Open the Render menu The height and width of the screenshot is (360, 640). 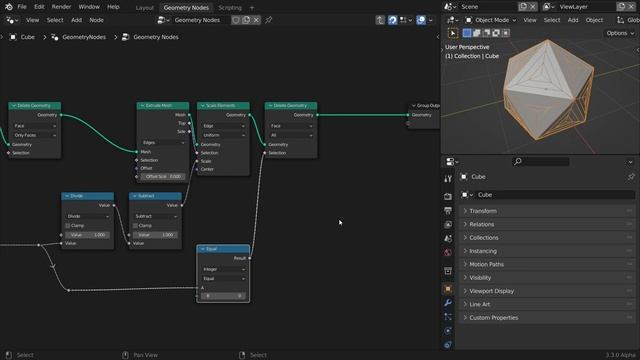(x=61, y=7)
